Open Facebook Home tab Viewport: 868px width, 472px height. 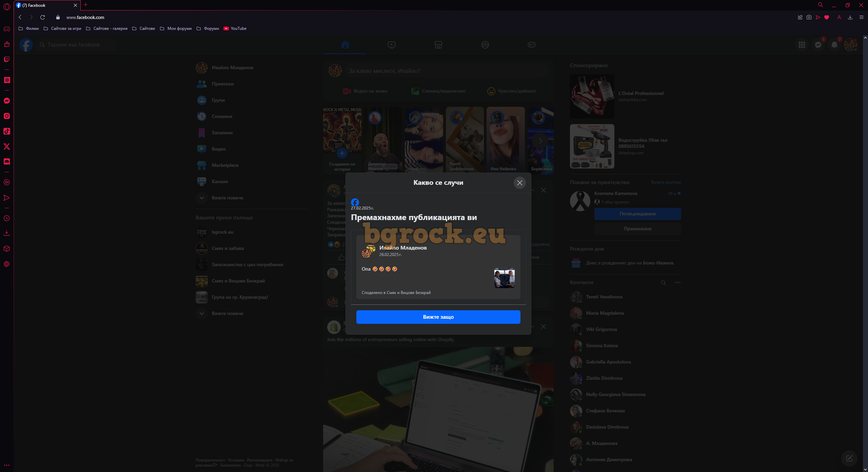coord(345,45)
